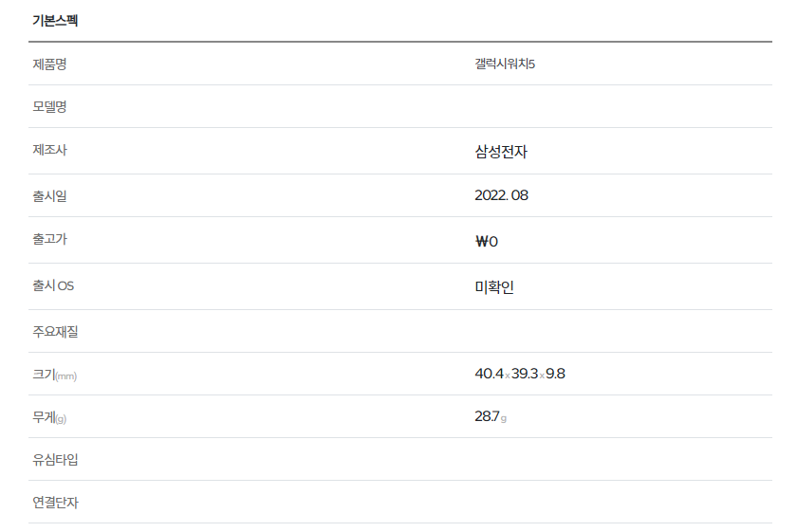Click the 무게(g) row label
The image size is (797, 532).
tap(49, 417)
